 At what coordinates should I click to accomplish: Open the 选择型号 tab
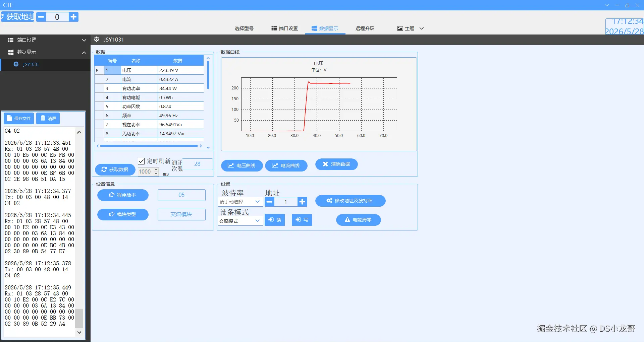pos(244,28)
